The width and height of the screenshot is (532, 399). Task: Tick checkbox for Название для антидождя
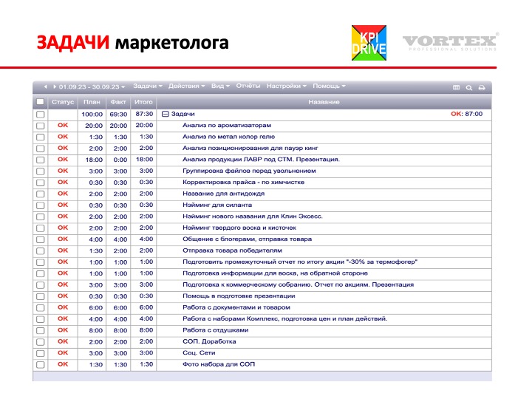click(41, 194)
